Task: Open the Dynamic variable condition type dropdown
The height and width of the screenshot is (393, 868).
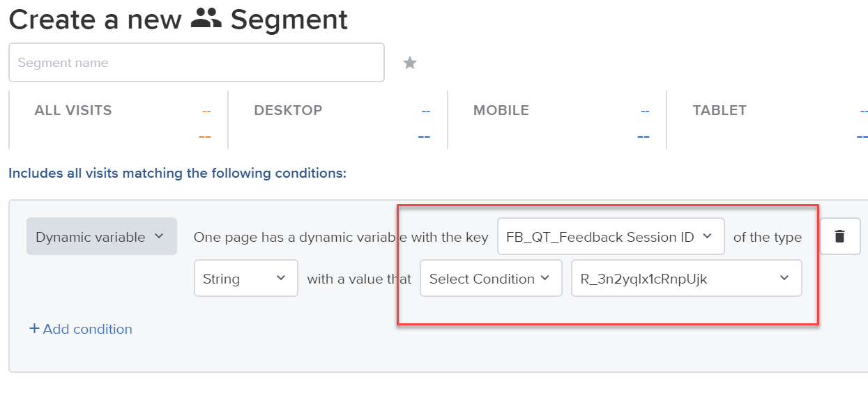Action: tap(102, 236)
